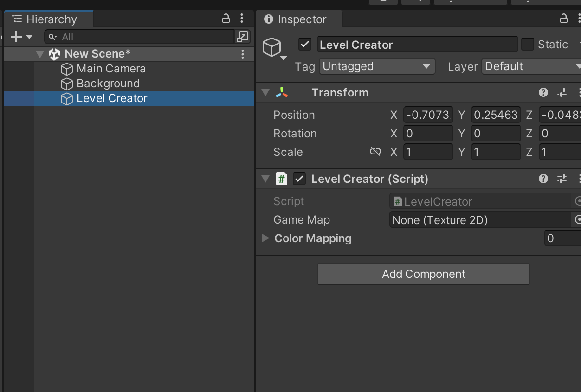Select the Background object in Hierarchy
Viewport: 581px width, 392px height.
(x=108, y=84)
